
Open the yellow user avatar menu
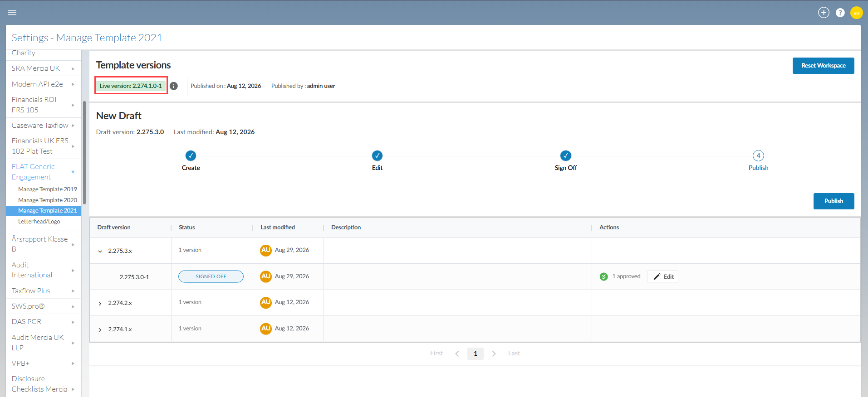click(x=856, y=13)
